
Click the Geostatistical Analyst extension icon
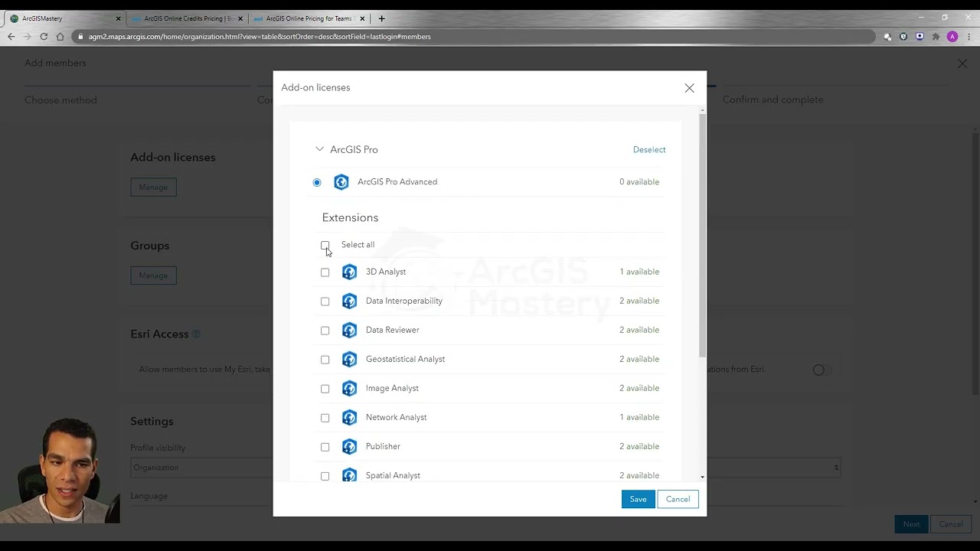click(349, 359)
